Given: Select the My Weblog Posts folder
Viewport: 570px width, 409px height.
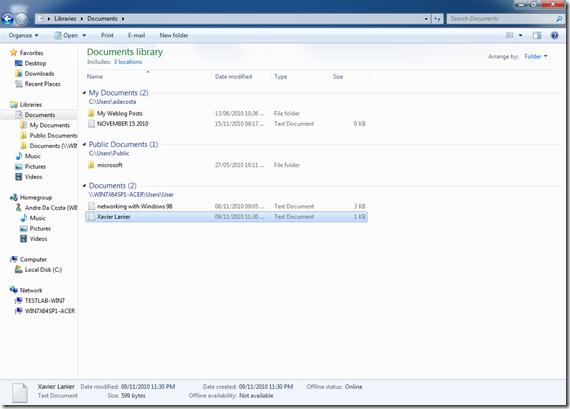Looking at the screenshot, I should point(226,113).
